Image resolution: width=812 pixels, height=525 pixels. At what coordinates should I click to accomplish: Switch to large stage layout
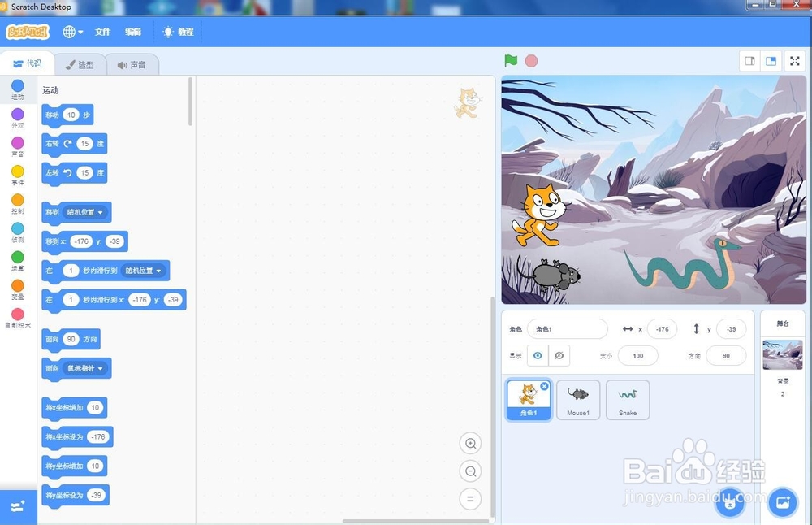pyautogui.click(x=771, y=61)
